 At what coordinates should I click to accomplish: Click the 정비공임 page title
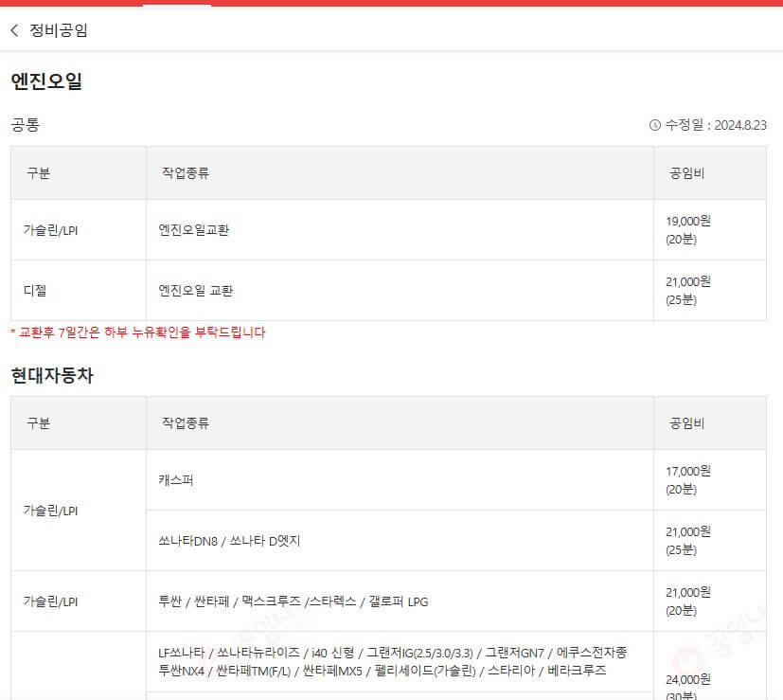point(59,30)
